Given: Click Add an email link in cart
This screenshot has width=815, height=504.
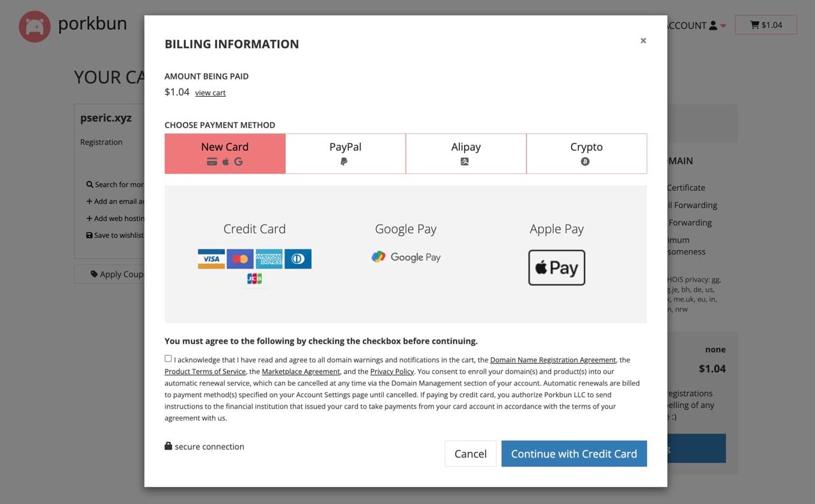Looking at the screenshot, I should coord(115,201).
